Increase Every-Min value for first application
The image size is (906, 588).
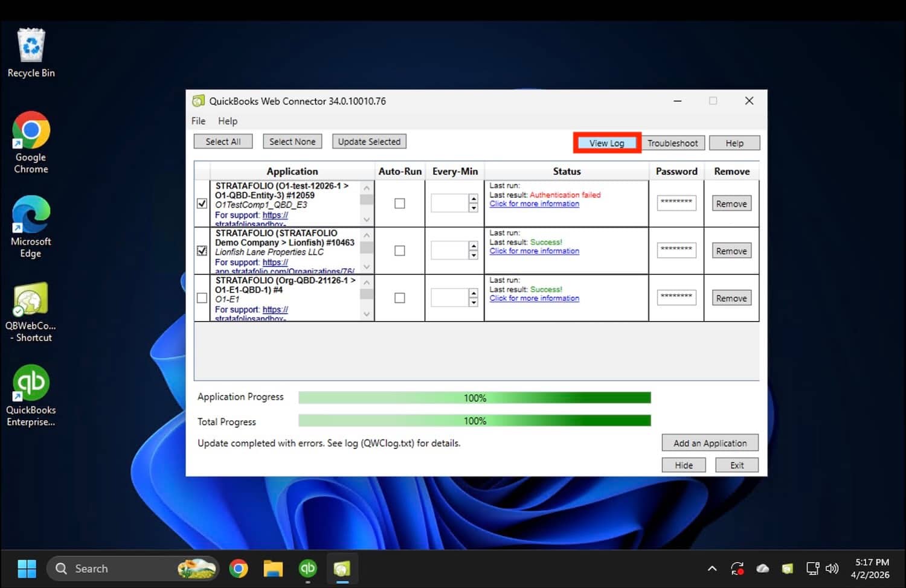click(x=474, y=199)
